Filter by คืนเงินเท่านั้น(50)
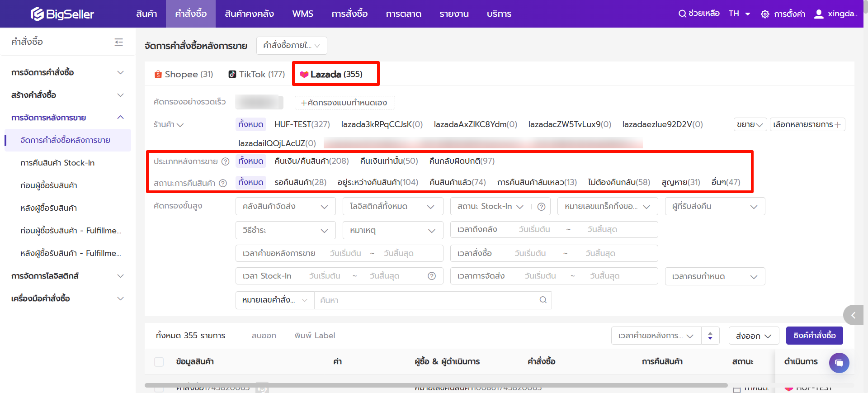This screenshot has width=868, height=393. point(389,161)
